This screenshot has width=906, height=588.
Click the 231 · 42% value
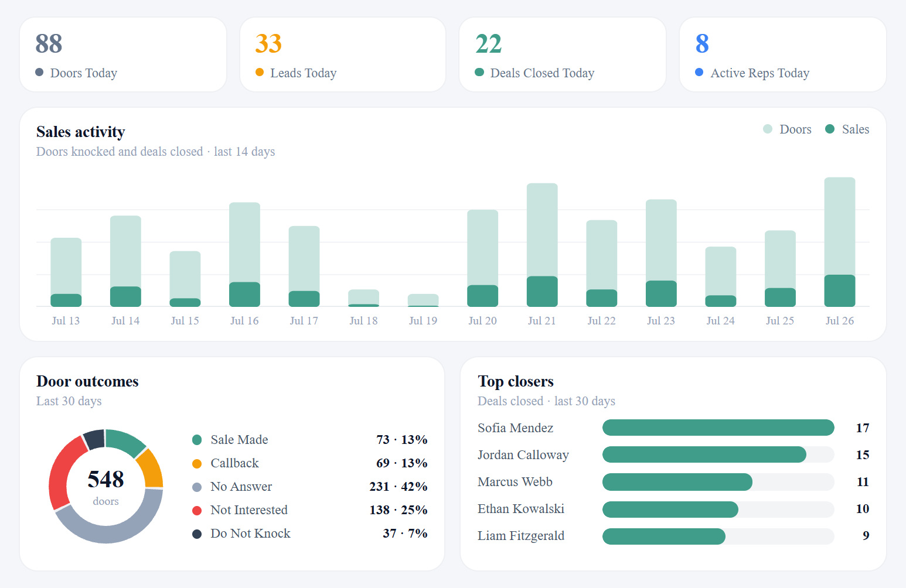coord(398,487)
